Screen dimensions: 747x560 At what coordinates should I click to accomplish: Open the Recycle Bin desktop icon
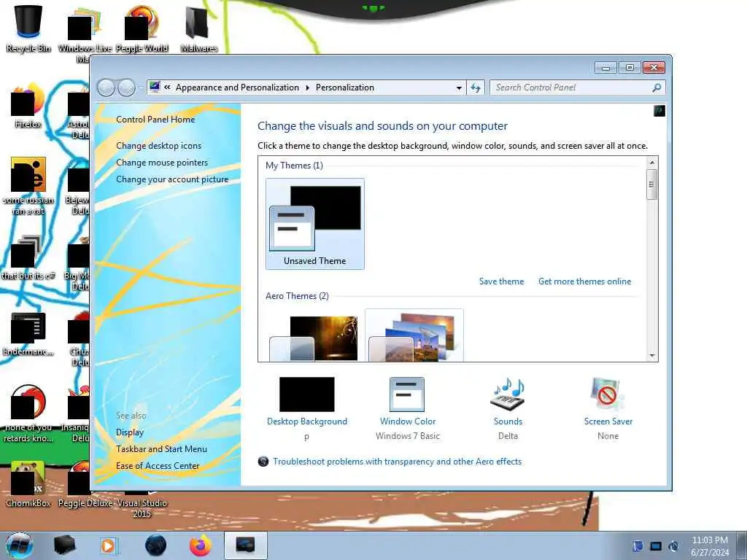point(28,28)
